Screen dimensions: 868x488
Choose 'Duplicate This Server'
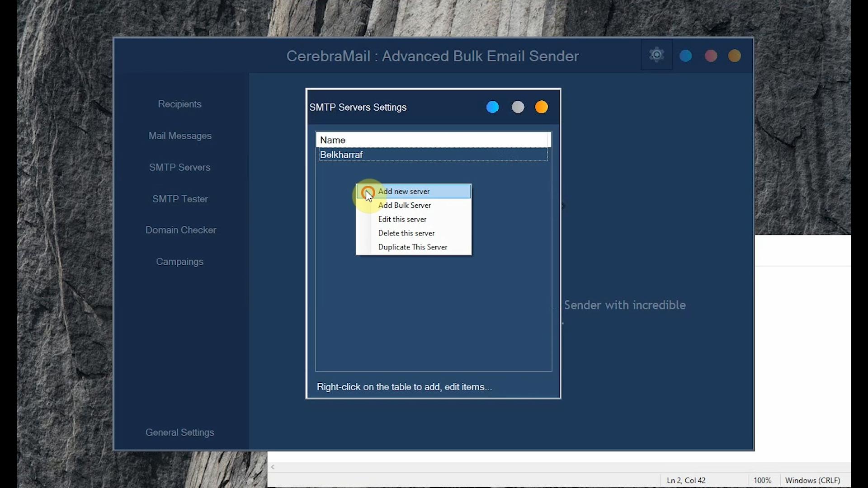tap(413, 247)
